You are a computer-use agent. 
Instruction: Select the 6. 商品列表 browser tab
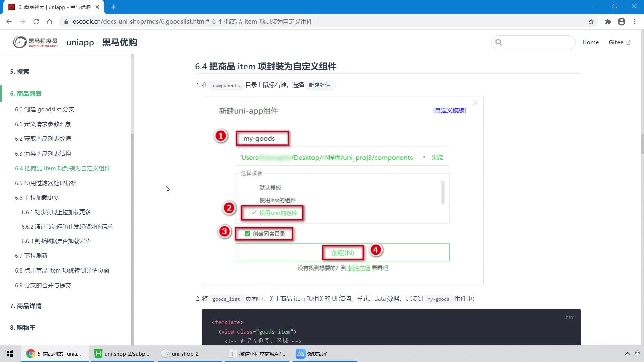coord(54,7)
